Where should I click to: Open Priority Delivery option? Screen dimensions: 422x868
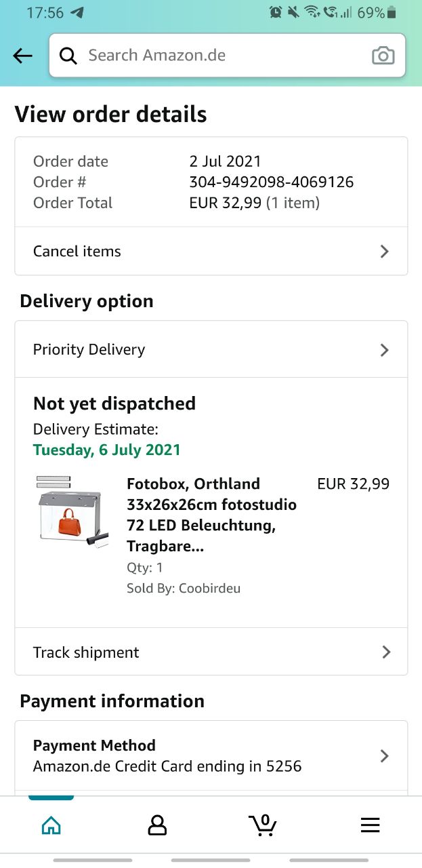89,350
